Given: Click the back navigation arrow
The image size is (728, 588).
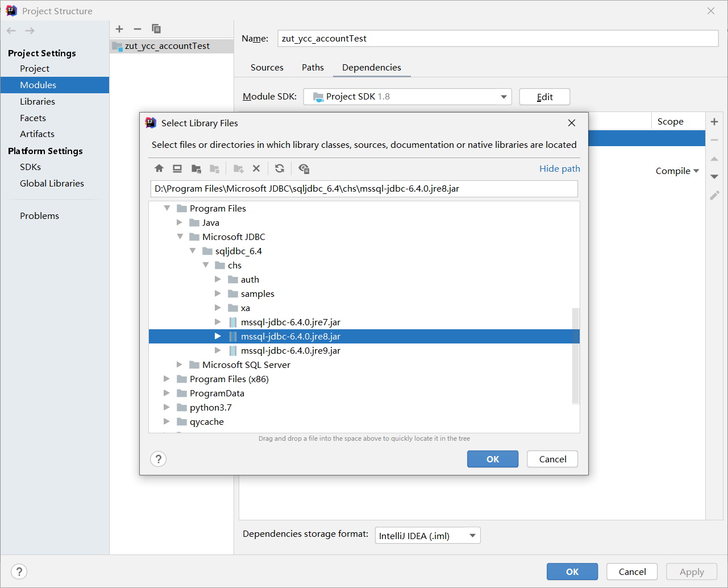Looking at the screenshot, I should pyautogui.click(x=11, y=31).
